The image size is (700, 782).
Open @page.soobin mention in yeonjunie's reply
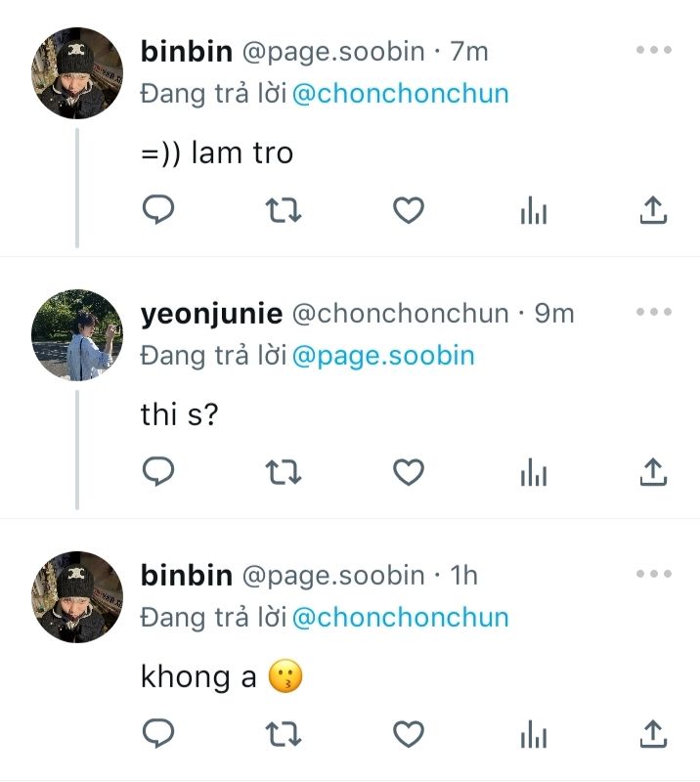(383, 355)
